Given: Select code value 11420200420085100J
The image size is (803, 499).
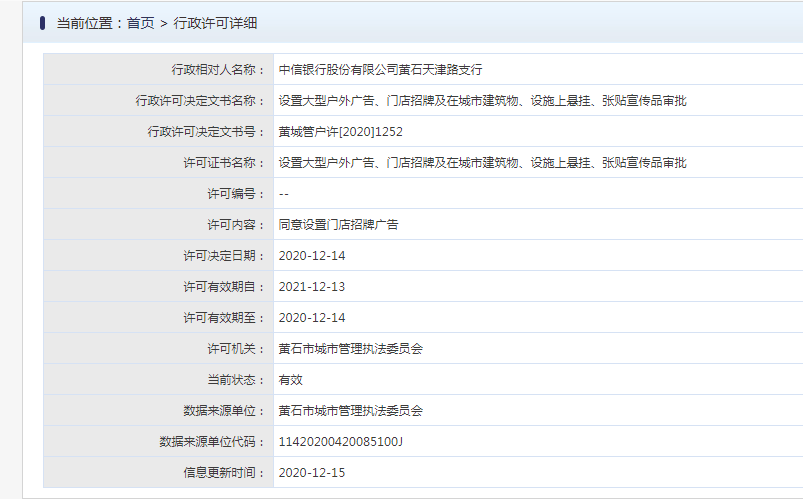Looking at the screenshot, I should [x=341, y=442].
